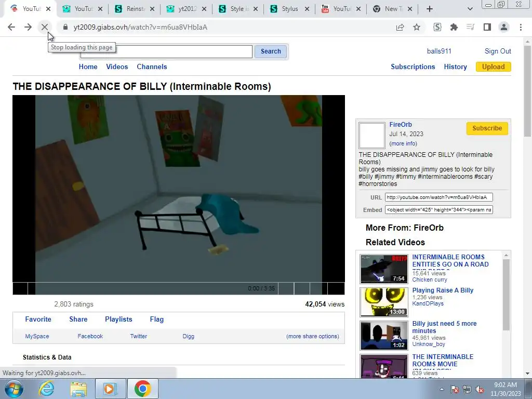Click the Search button
Screen dimensions: 532x399
(271, 51)
